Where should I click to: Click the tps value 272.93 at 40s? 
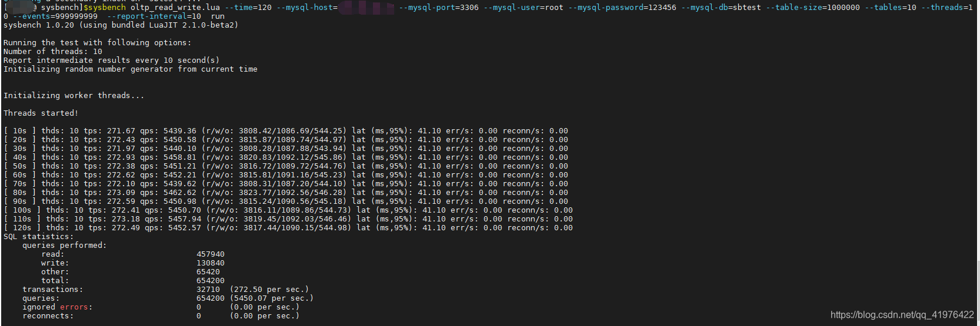121,157
